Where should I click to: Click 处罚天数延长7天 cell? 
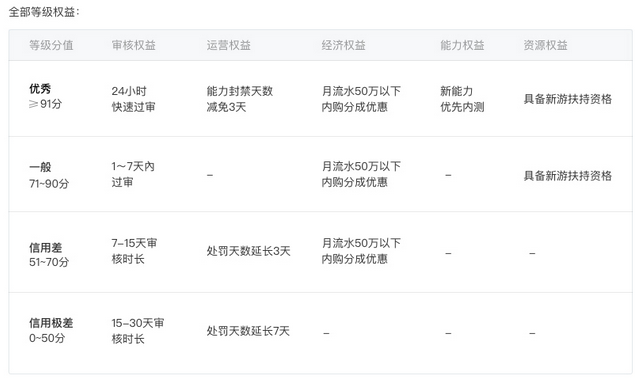click(x=248, y=331)
